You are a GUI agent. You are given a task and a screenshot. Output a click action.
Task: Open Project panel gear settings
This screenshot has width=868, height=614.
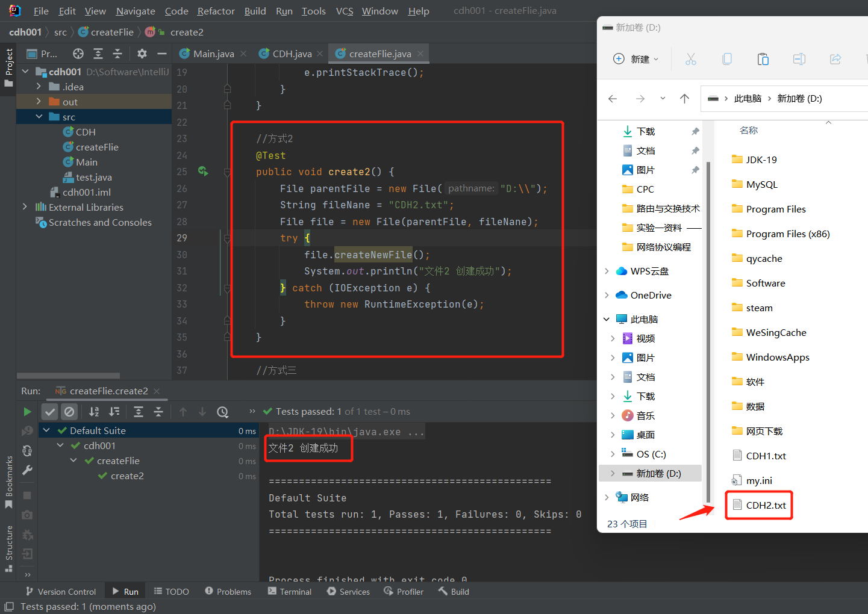142,54
